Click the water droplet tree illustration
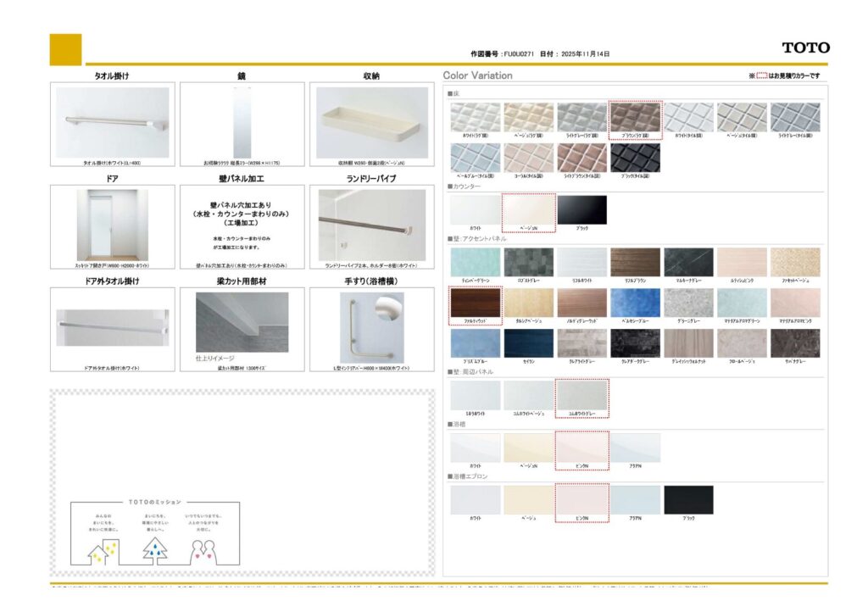The image size is (868, 601). click(154, 548)
